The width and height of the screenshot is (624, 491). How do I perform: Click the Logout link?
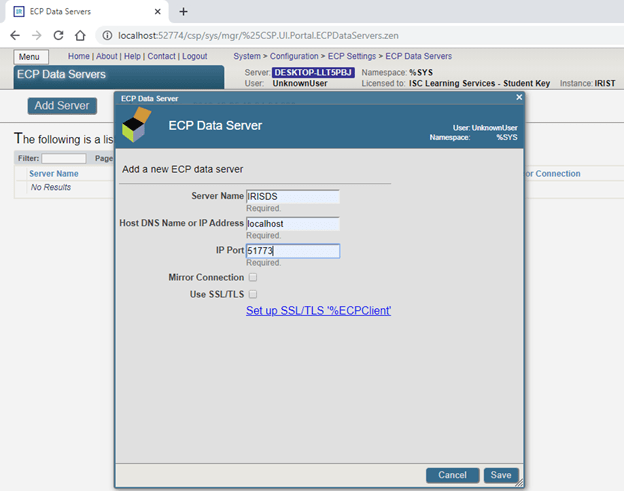195,56
